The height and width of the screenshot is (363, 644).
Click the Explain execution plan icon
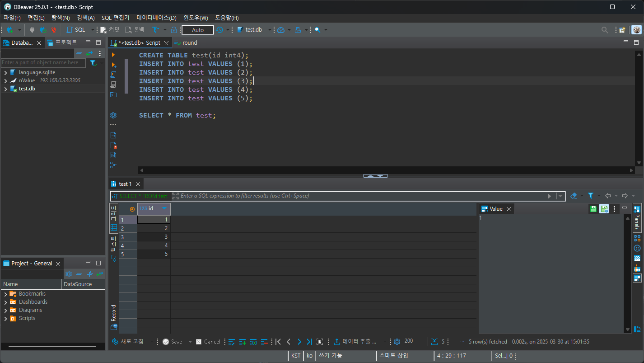[113, 85]
